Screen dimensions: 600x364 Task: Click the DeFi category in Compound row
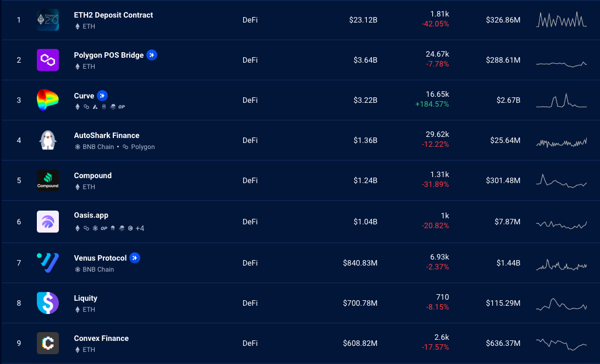click(250, 180)
